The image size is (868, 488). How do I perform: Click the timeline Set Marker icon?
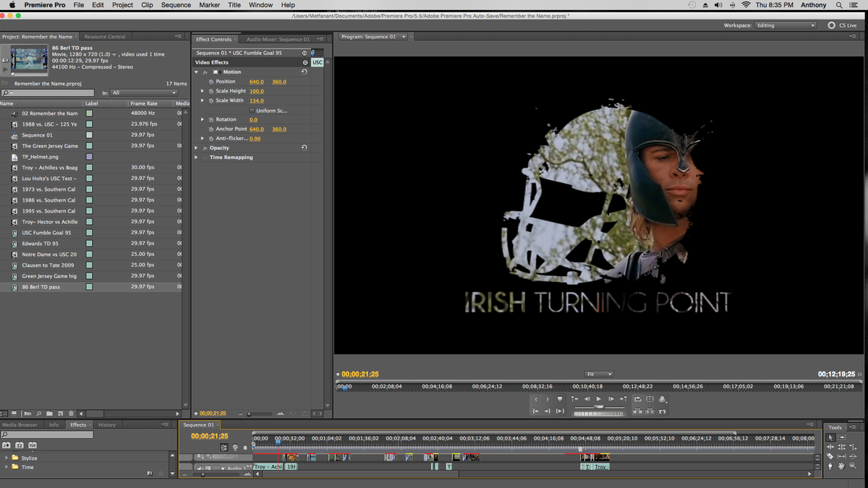pyautogui.click(x=245, y=448)
